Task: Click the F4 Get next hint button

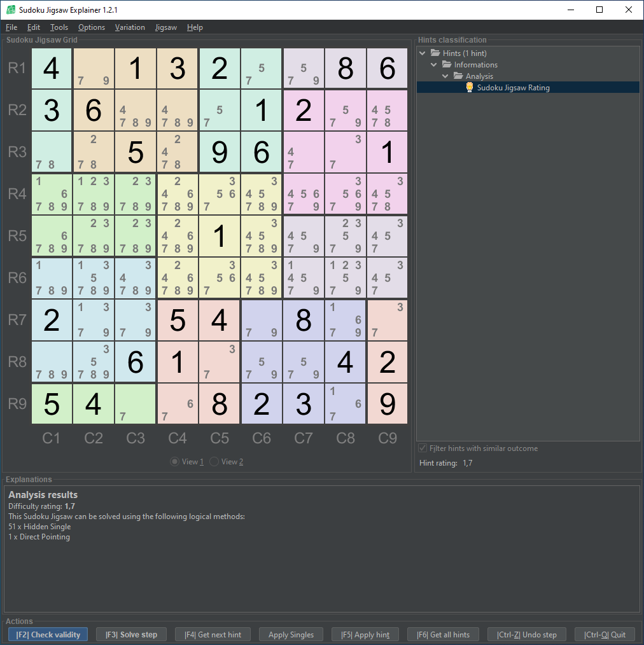Action: tap(213, 634)
